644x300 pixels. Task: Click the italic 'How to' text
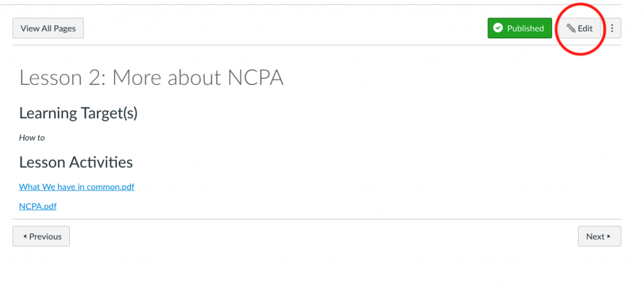click(32, 138)
